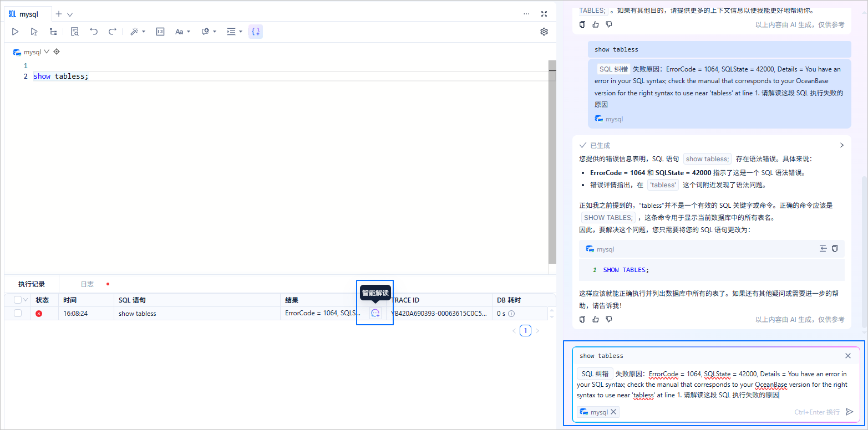Open the Aa letter case dropdown
The height and width of the screenshot is (430, 868).
[182, 32]
